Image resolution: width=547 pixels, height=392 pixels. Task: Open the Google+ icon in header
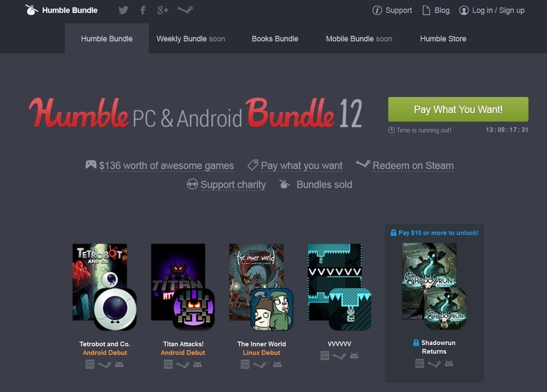click(x=163, y=10)
